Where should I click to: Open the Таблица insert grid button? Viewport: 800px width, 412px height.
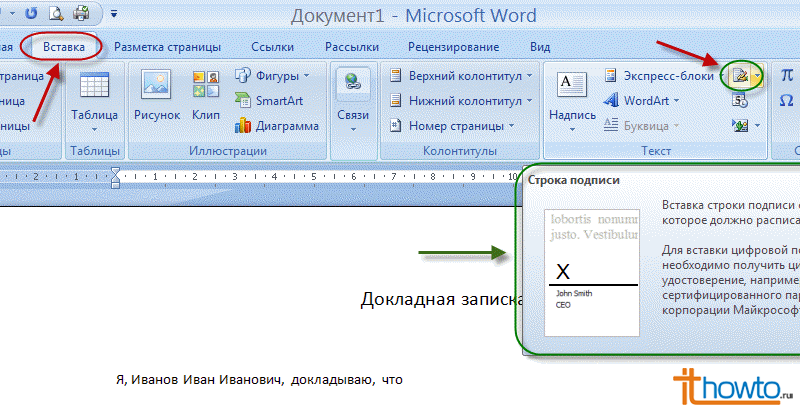pos(94,101)
